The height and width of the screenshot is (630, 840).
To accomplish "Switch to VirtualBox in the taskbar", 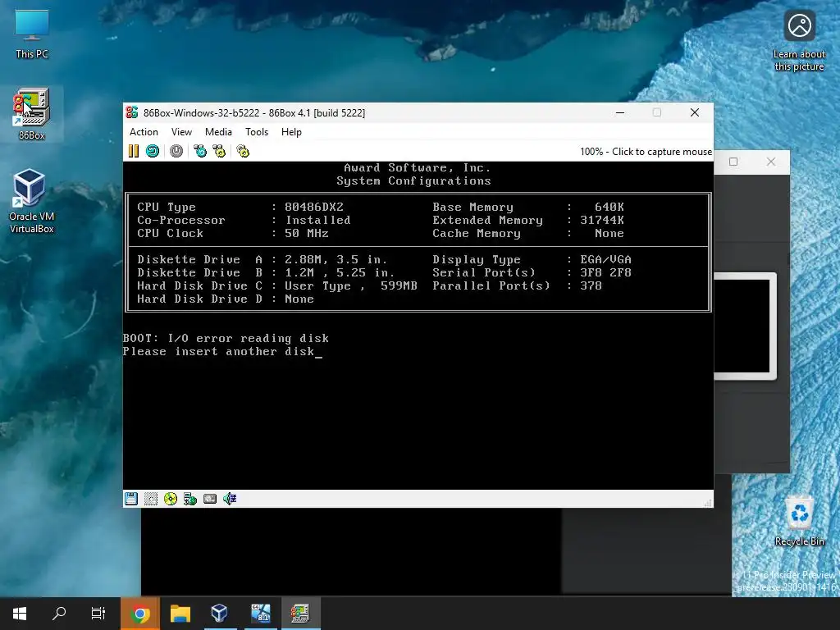I will coord(220,614).
